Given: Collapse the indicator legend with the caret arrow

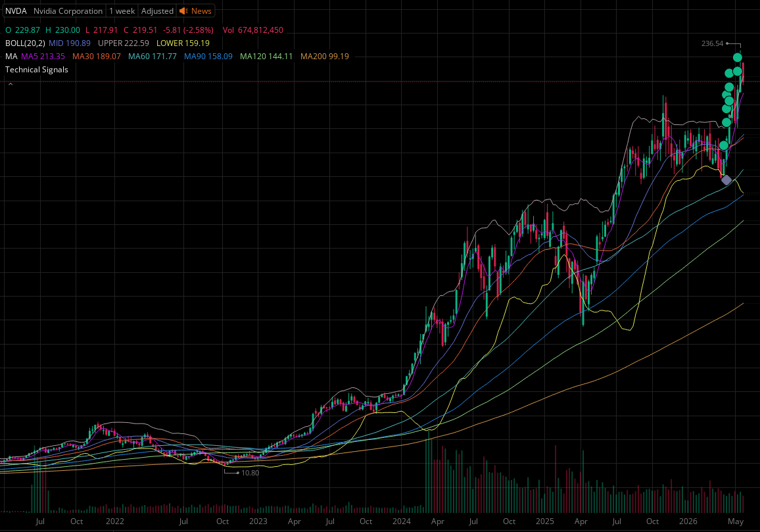Looking at the screenshot, I should (10, 84).
